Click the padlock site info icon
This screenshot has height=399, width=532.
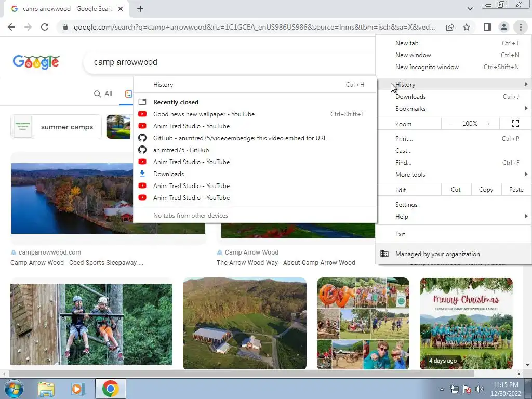click(x=65, y=27)
